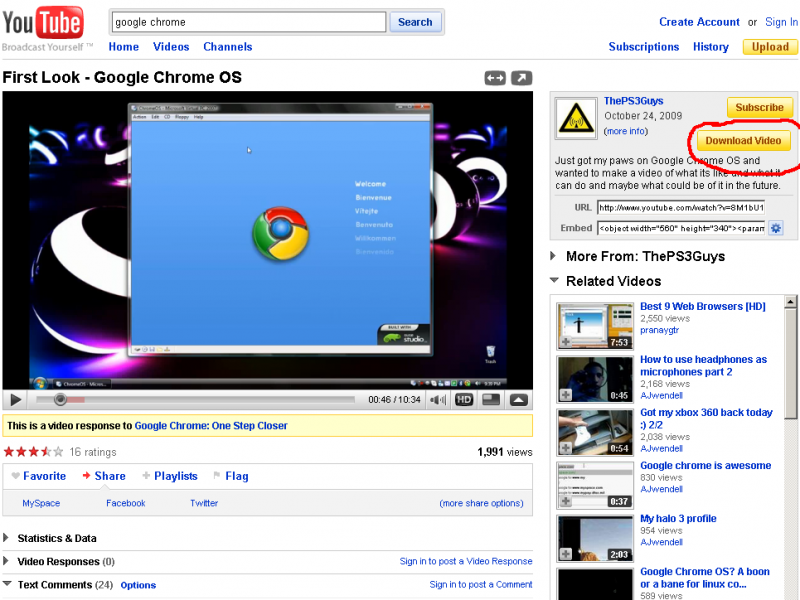Click Sign In link
Image resolution: width=800 pixels, height=600 pixels.
coord(781,22)
